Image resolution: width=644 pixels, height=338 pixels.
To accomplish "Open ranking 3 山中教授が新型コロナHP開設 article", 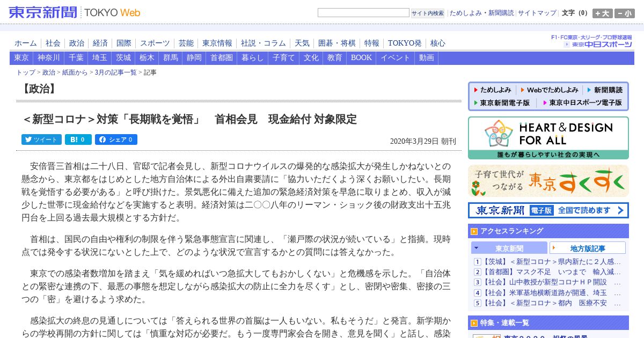I will tap(552, 282).
